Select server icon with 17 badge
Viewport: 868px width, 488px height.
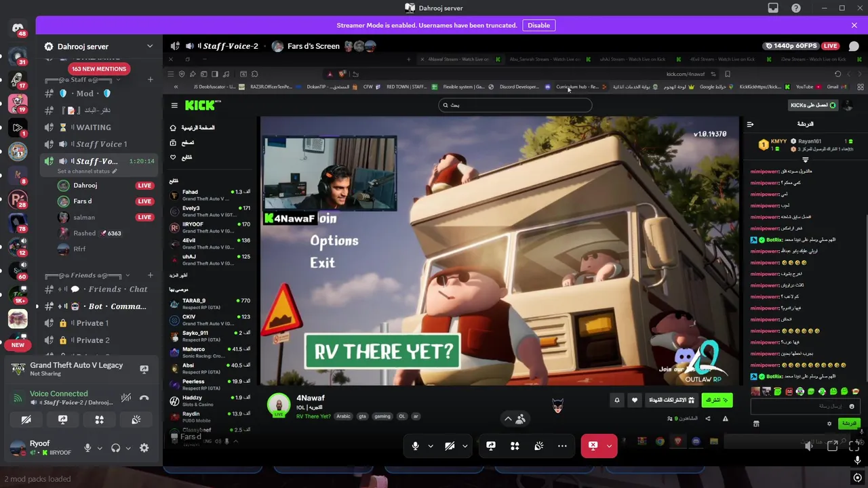[x=18, y=80]
